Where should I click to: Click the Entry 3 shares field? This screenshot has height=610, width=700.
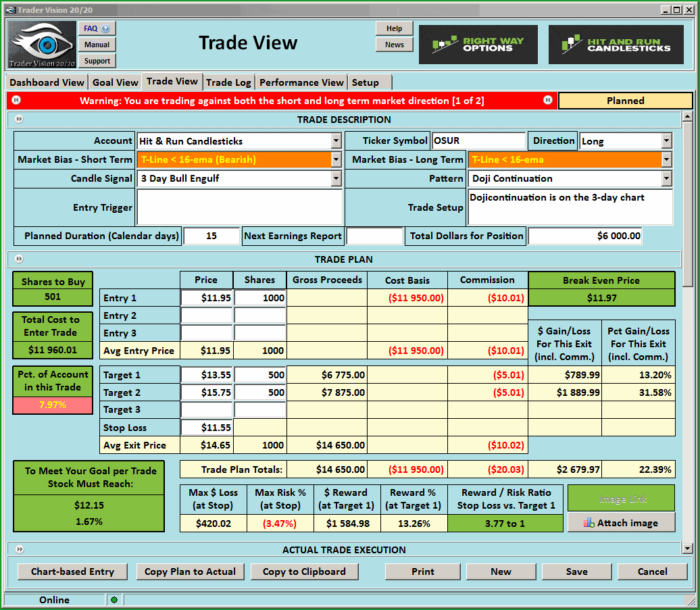point(260,333)
